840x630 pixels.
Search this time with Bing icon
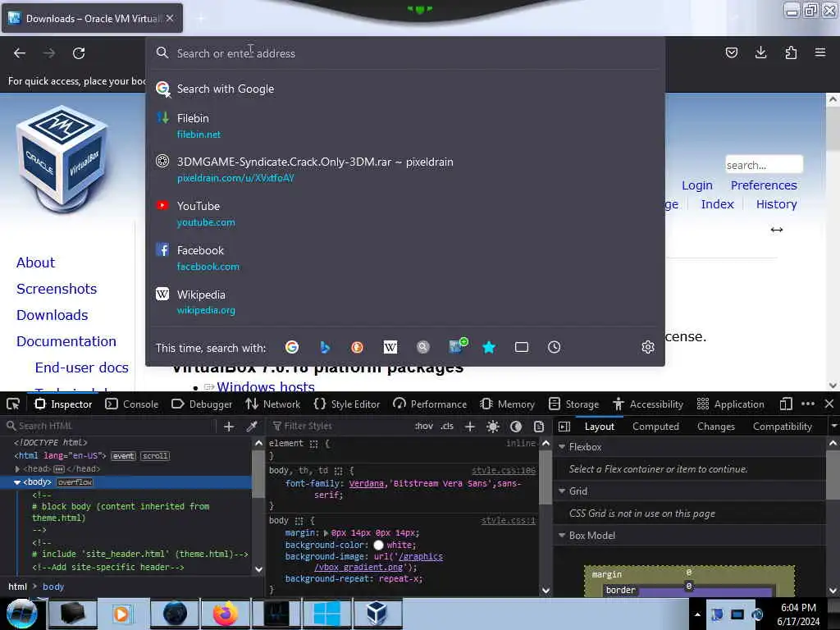[x=325, y=347]
